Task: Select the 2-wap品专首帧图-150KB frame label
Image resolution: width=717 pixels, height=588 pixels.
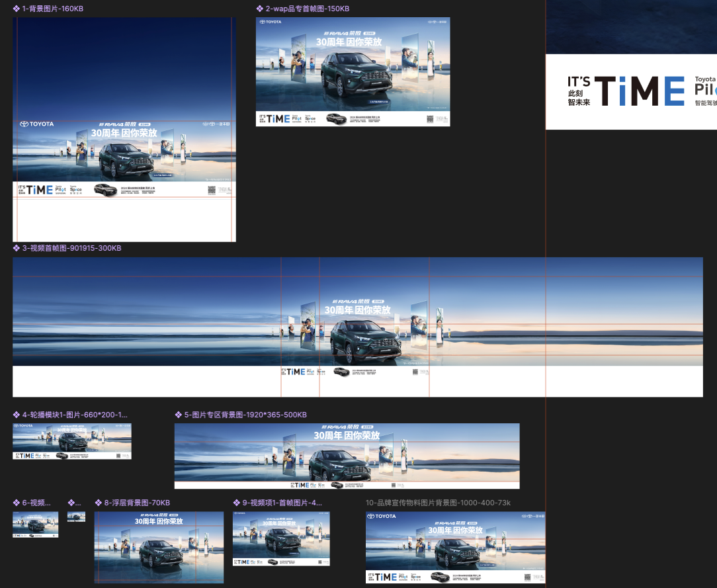Action: (x=308, y=9)
